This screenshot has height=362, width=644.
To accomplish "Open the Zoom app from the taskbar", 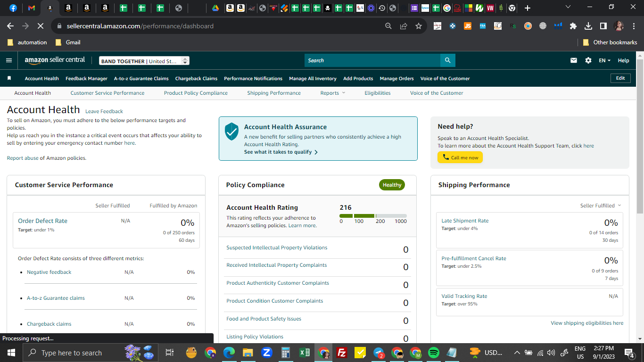I will click(267, 353).
